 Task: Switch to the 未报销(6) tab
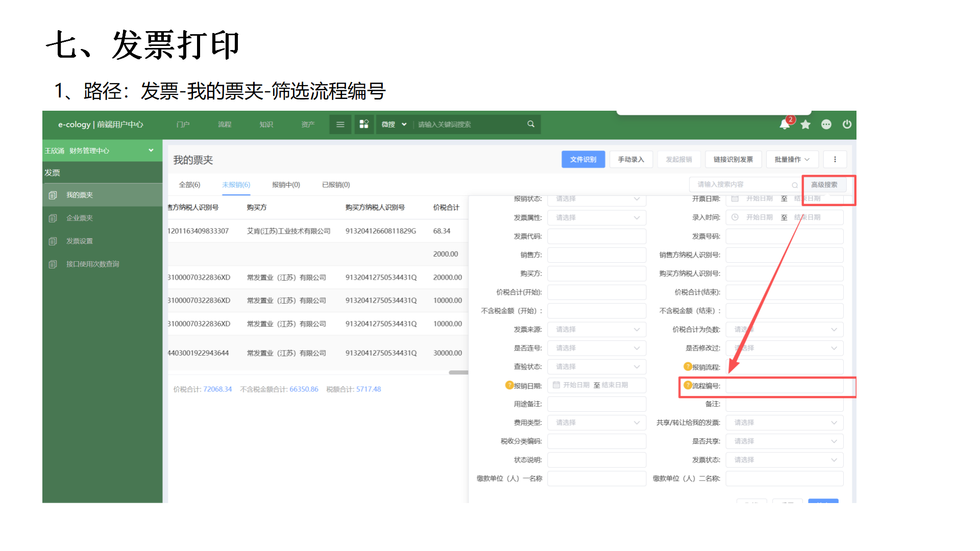[x=236, y=185]
